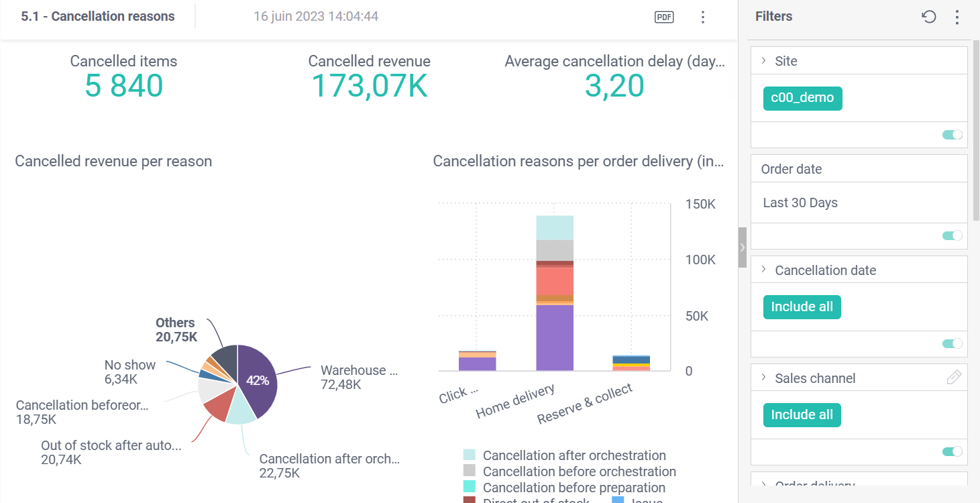Turn off the Sales channel filter toggle
The height and width of the screenshot is (503, 980).
pyautogui.click(x=952, y=451)
